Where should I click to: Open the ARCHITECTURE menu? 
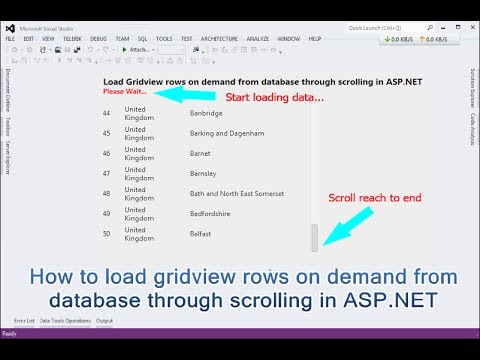coord(219,39)
